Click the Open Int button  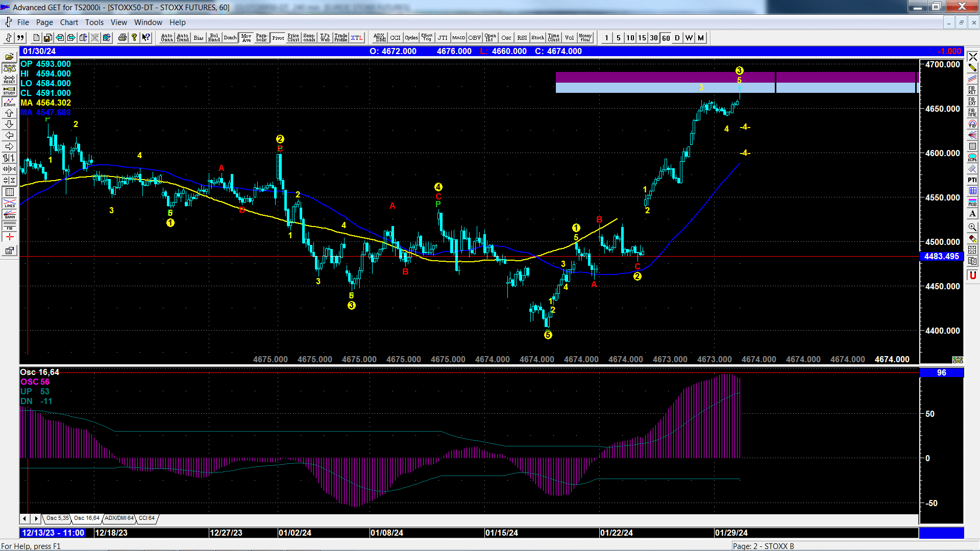click(491, 38)
